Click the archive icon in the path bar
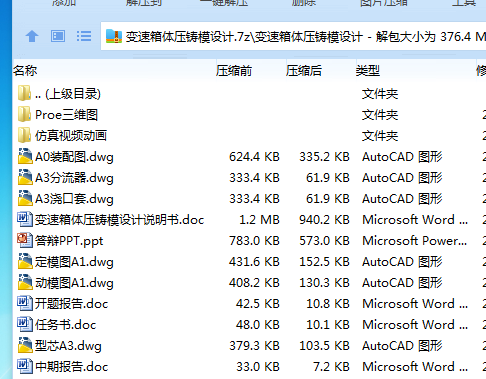The width and height of the screenshot is (486, 379). (x=114, y=36)
